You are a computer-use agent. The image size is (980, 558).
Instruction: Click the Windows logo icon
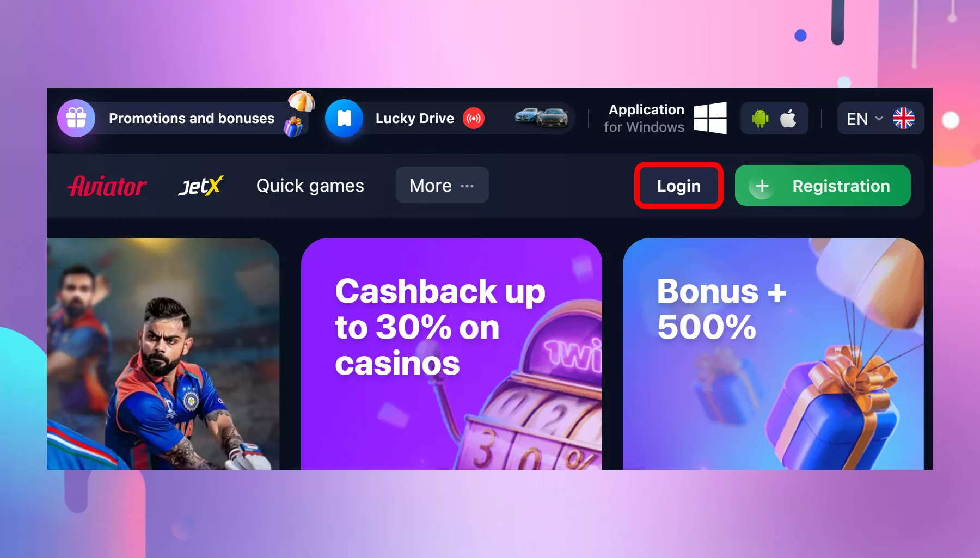pos(710,118)
